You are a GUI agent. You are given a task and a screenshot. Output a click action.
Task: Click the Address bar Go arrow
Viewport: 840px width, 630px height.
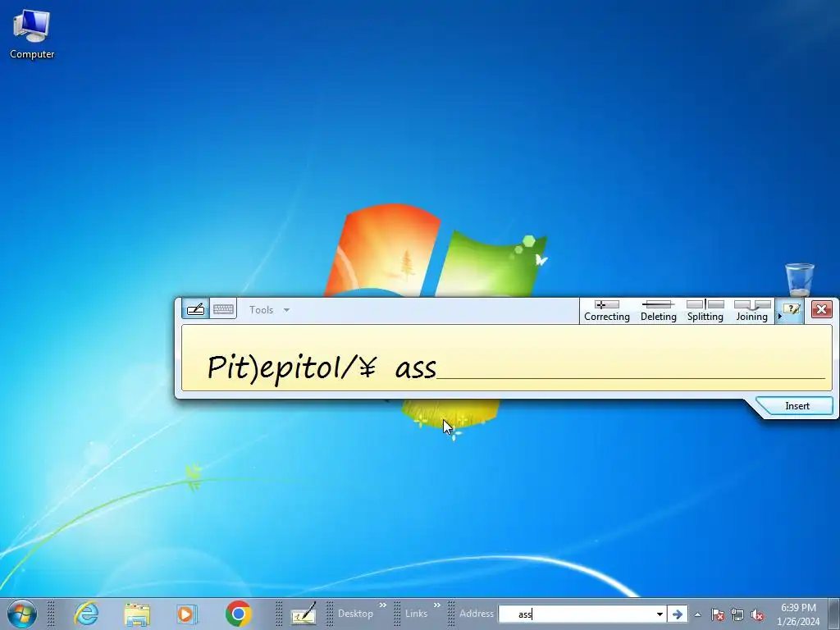677,614
